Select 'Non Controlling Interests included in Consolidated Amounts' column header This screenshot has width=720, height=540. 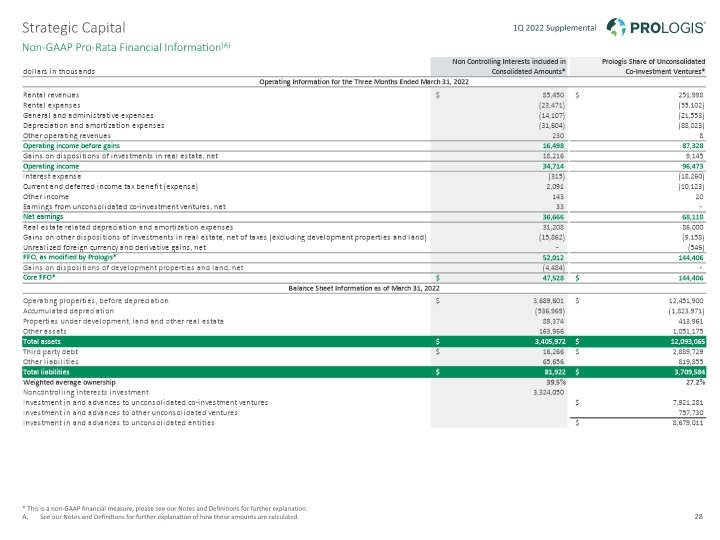click(509, 67)
